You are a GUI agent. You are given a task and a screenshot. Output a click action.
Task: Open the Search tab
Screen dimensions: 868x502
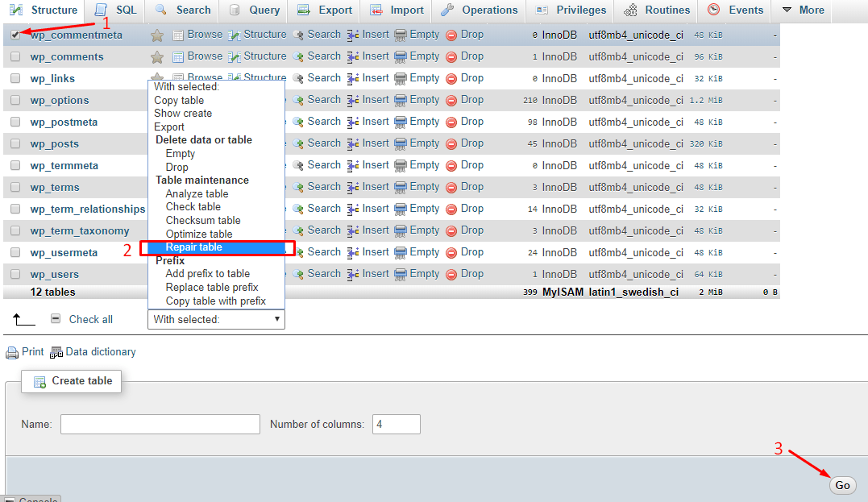[x=183, y=10]
